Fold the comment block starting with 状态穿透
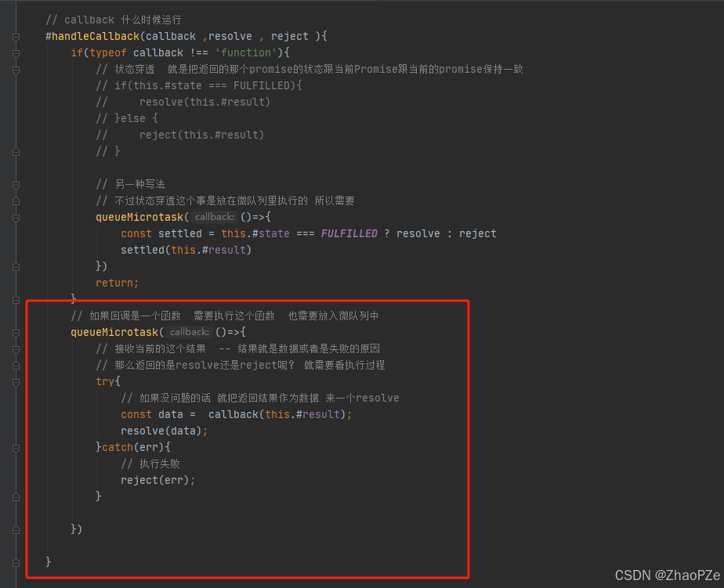 16,70
